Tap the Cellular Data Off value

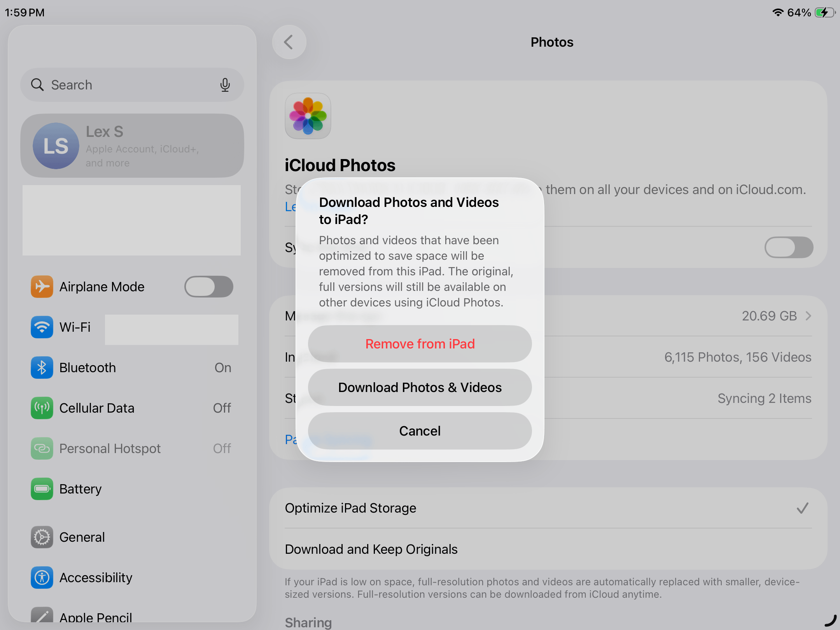point(222,408)
